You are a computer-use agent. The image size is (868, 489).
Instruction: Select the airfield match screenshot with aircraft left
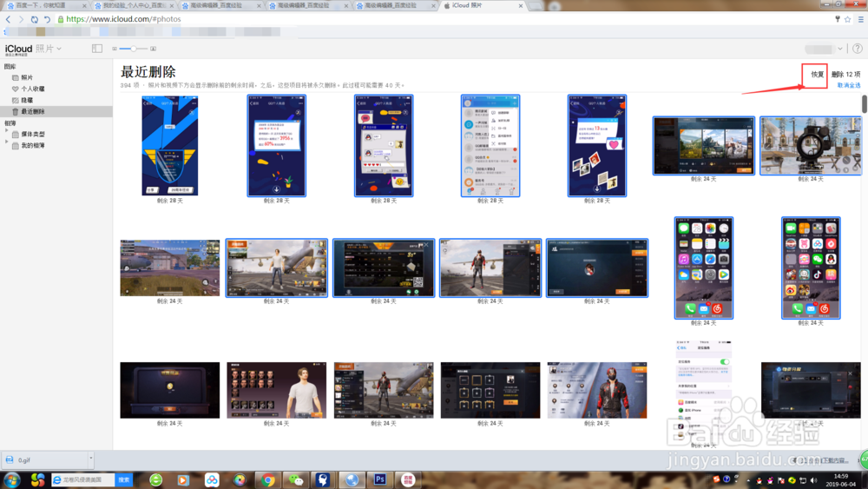170,268
